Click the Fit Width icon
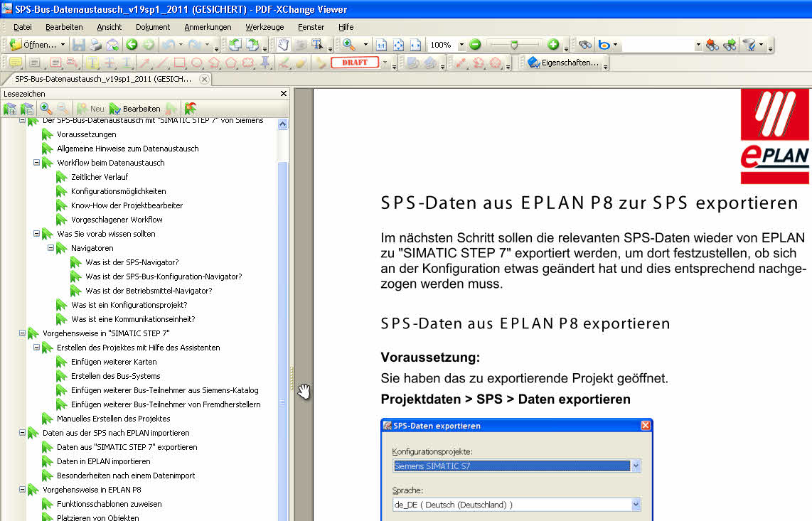812x521 pixels. (415, 45)
